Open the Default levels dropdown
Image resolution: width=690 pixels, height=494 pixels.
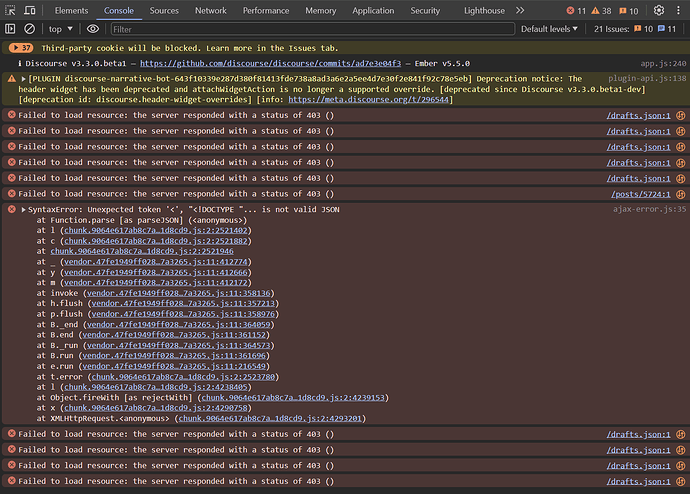(x=549, y=29)
